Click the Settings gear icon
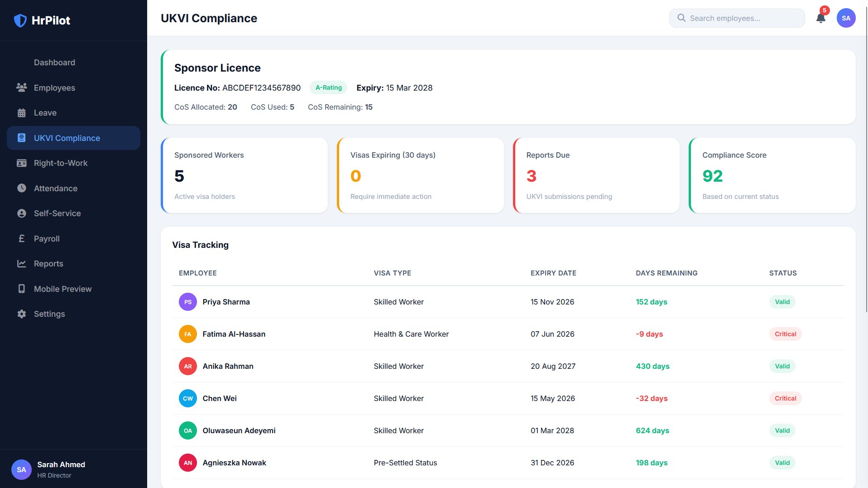 tap(21, 314)
